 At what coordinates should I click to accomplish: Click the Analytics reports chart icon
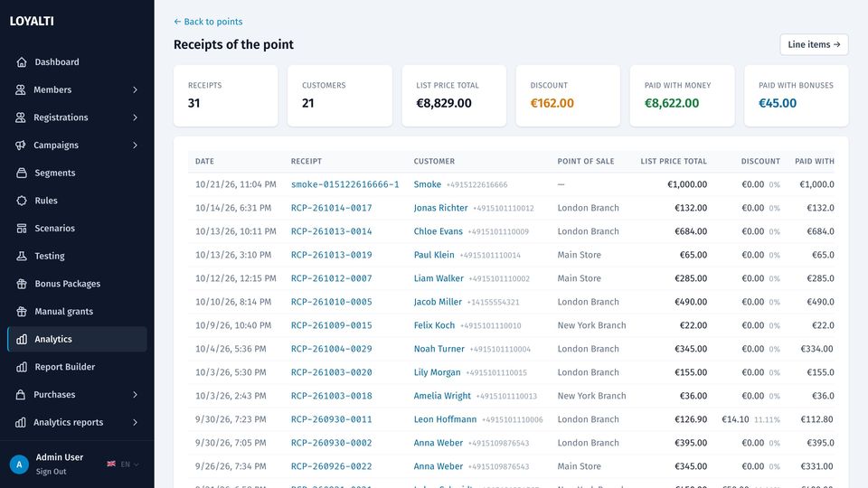(x=21, y=422)
